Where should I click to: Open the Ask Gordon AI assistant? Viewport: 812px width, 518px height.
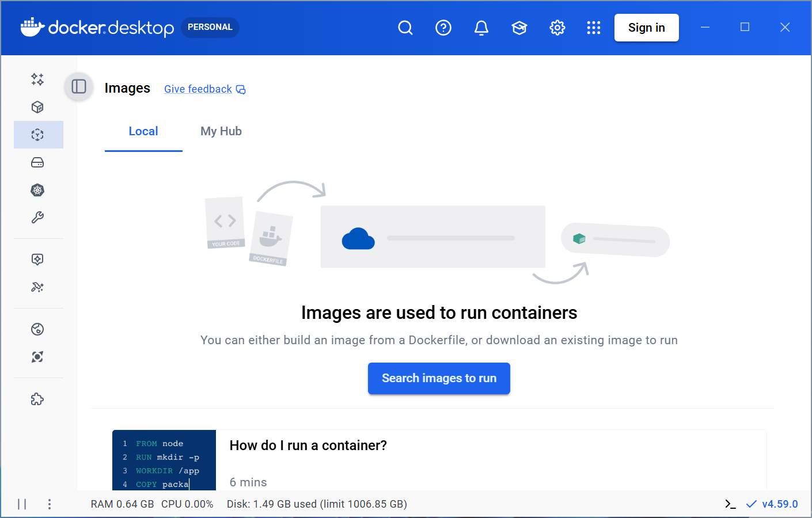pos(37,80)
